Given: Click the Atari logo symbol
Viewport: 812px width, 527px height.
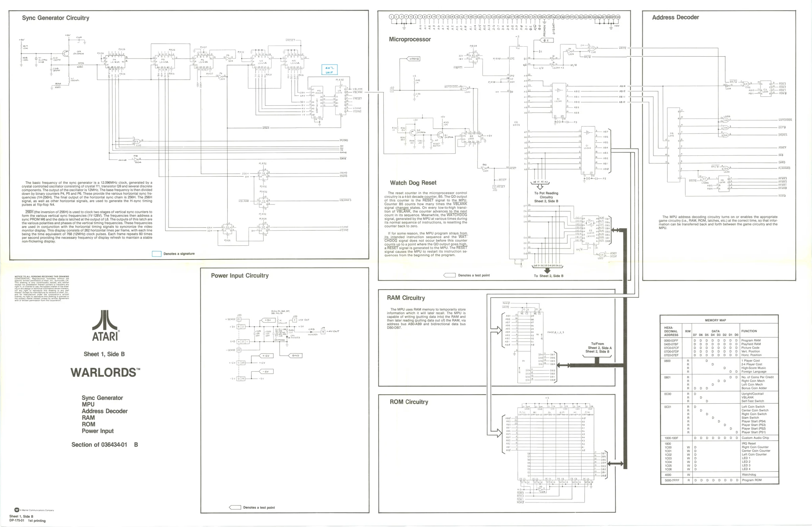Looking at the screenshot, I should click(105, 320).
